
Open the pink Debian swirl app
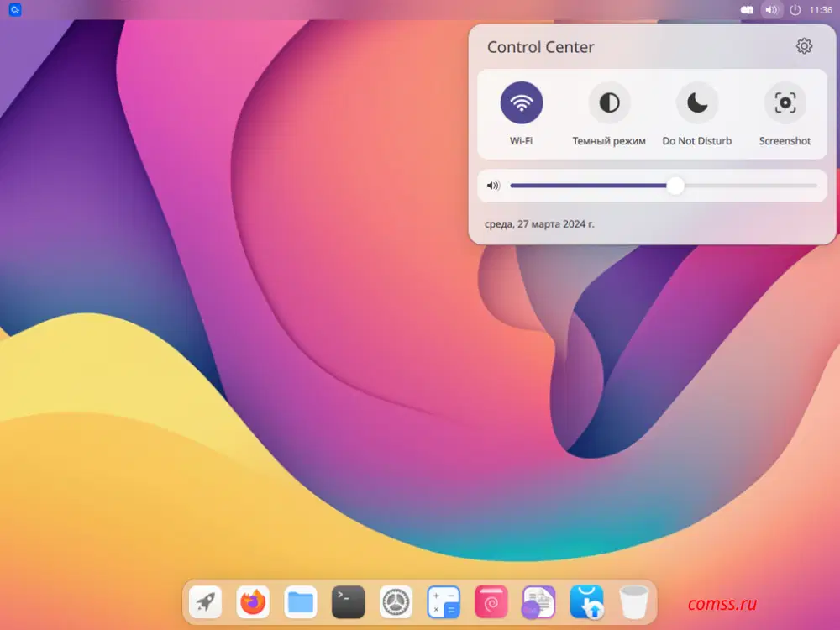491,602
